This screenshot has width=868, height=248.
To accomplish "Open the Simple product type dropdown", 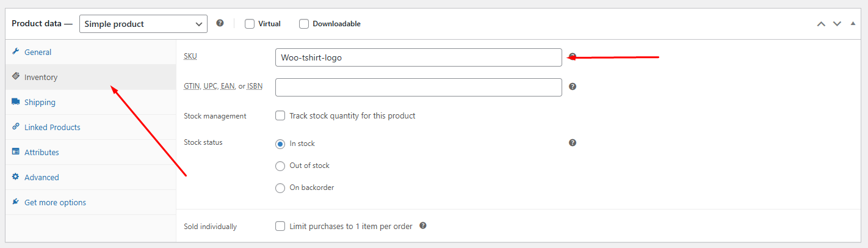I will pos(143,24).
